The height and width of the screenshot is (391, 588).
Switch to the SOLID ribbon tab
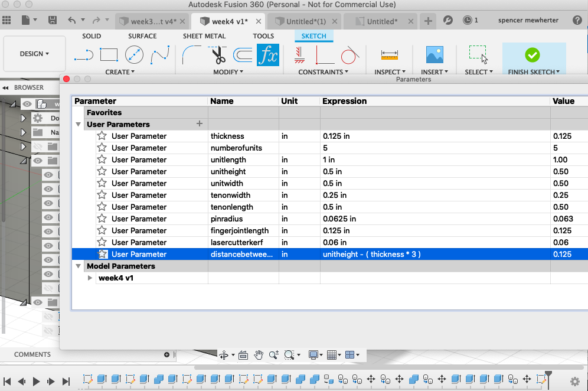tap(92, 36)
